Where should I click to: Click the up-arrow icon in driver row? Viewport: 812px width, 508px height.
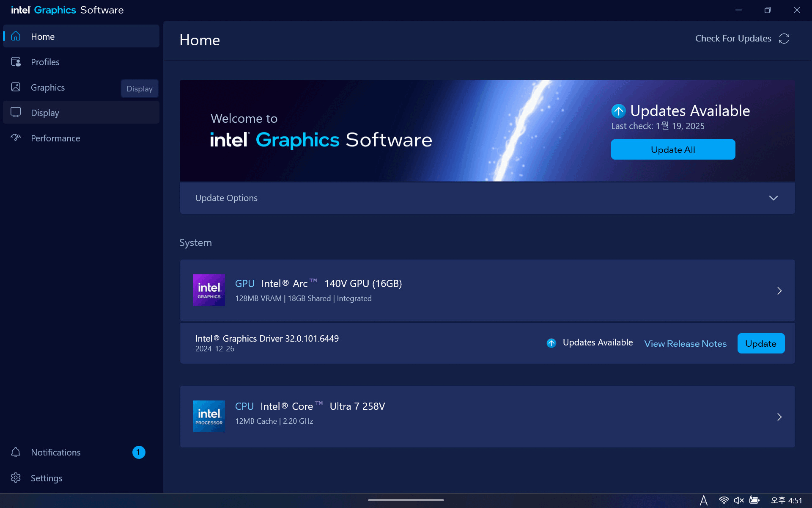551,343
